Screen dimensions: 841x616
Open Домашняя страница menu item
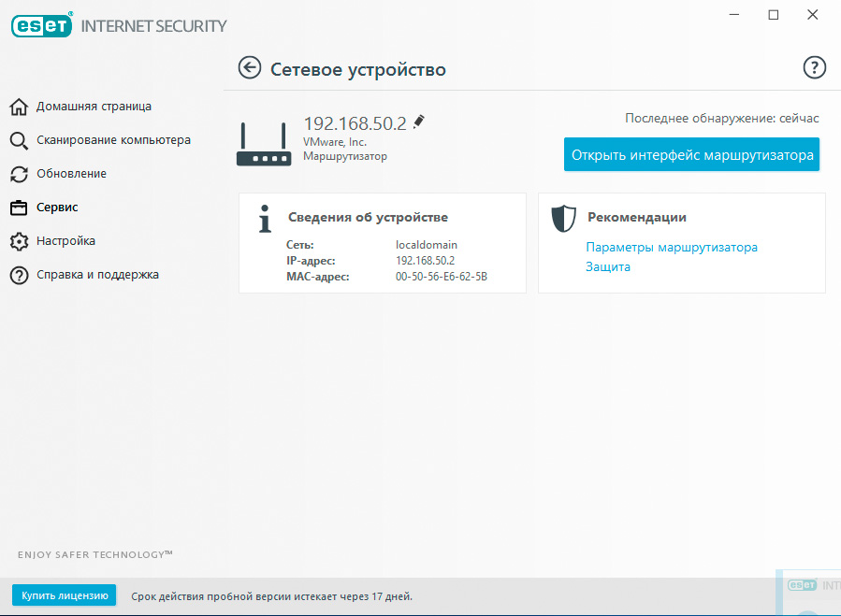tap(94, 107)
